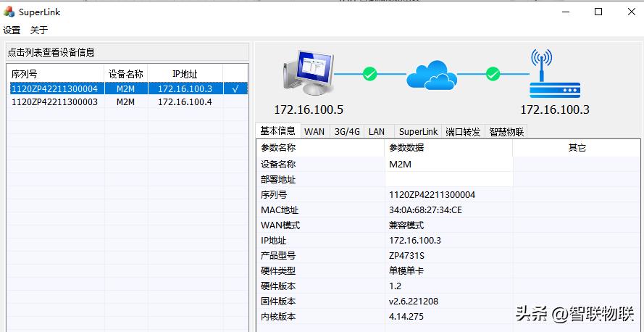Click the wireless router icon in topology
Image resolution: width=644 pixels, height=332 pixels.
(x=554, y=74)
